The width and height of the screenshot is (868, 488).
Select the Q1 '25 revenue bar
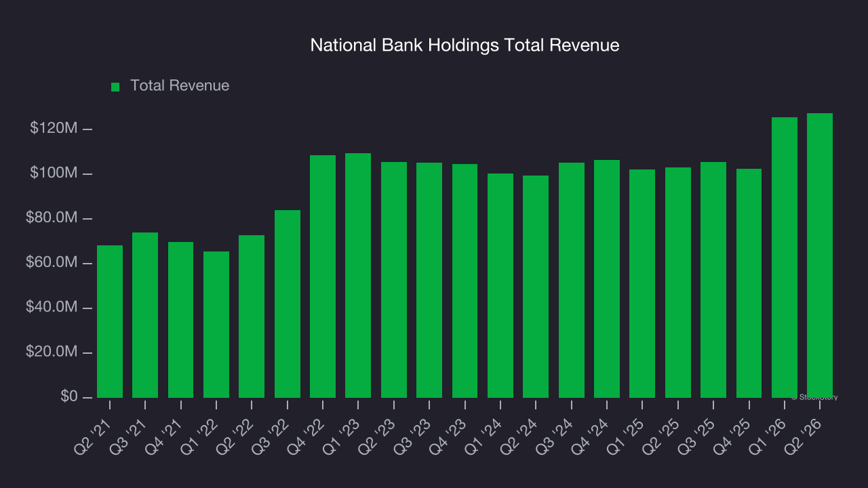point(642,283)
